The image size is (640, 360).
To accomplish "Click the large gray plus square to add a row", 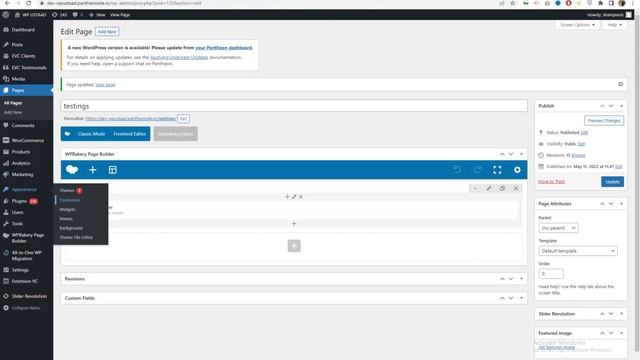I will [x=294, y=246].
